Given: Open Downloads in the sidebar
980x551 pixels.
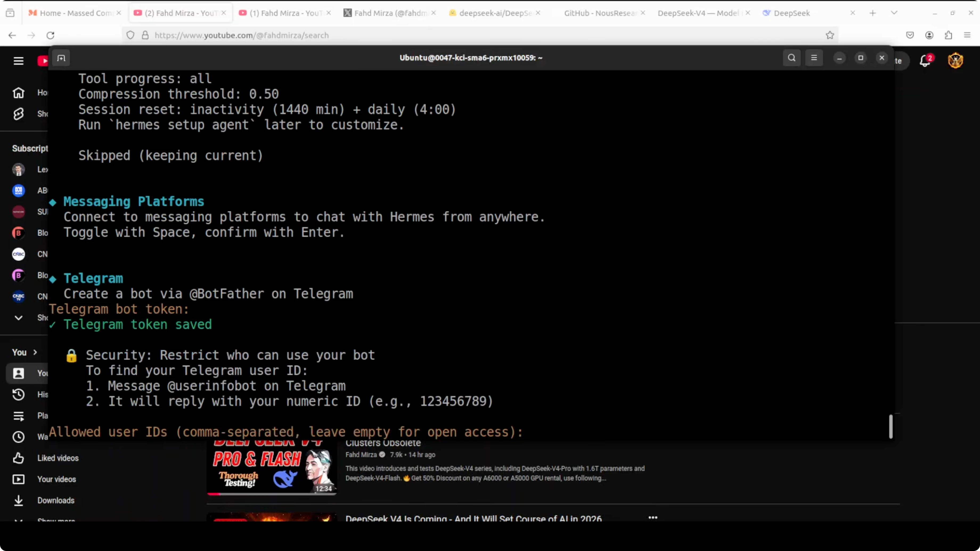Looking at the screenshot, I should (x=56, y=500).
